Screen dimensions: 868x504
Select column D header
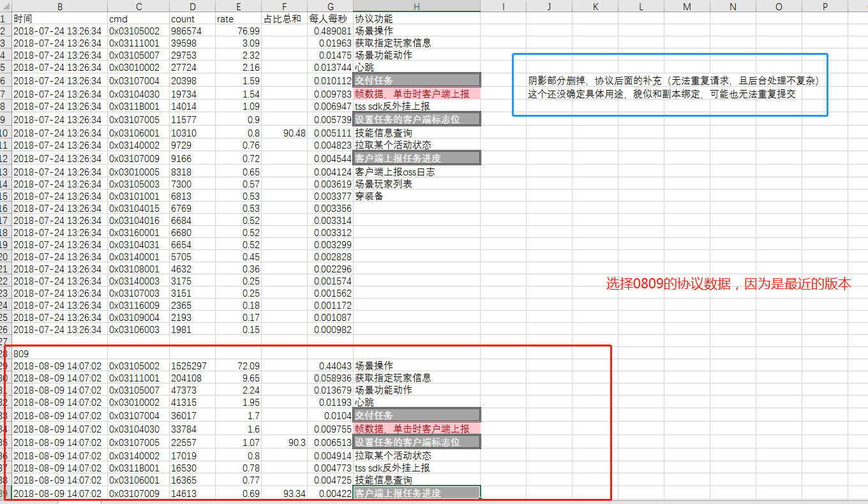click(192, 6)
